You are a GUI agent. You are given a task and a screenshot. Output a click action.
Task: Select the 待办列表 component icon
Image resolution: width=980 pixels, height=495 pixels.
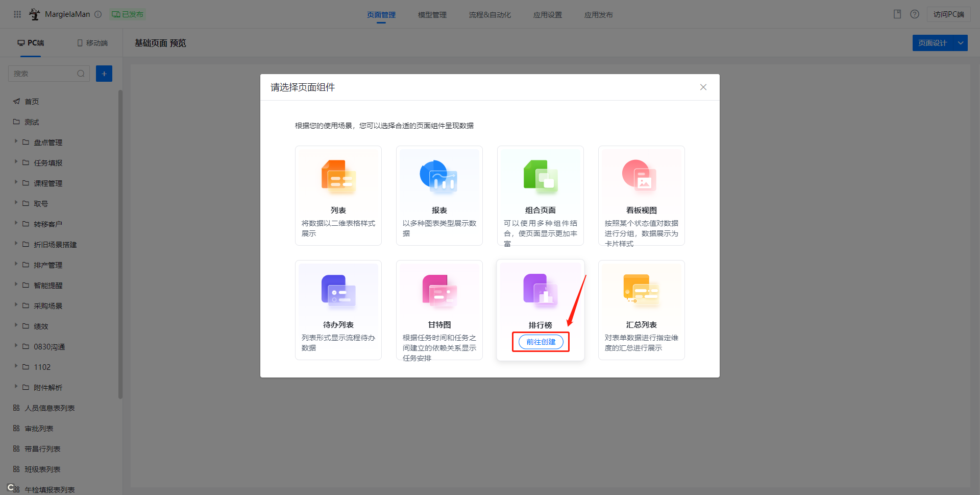pos(338,291)
